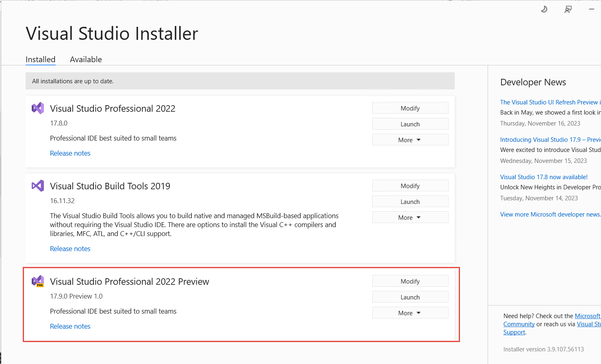Click the Visual Studio Professional 2022 logo
The width and height of the screenshot is (601, 364).
tap(38, 108)
